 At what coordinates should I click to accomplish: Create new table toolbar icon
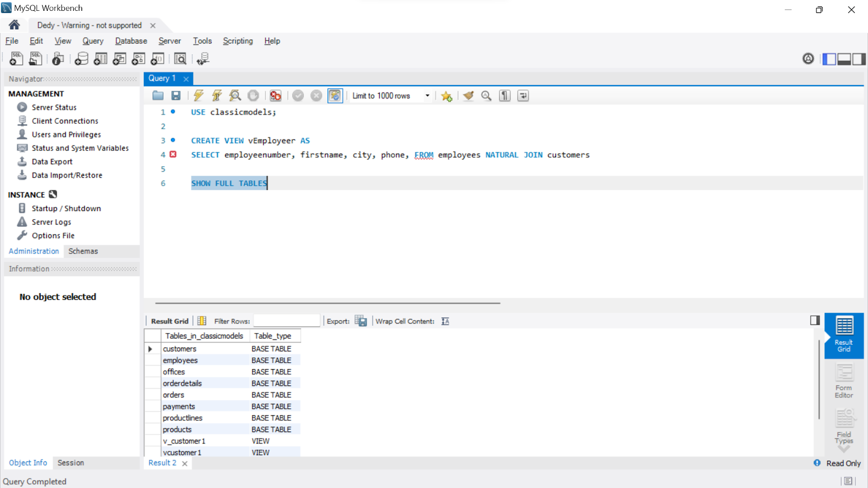(x=100, y=59)
